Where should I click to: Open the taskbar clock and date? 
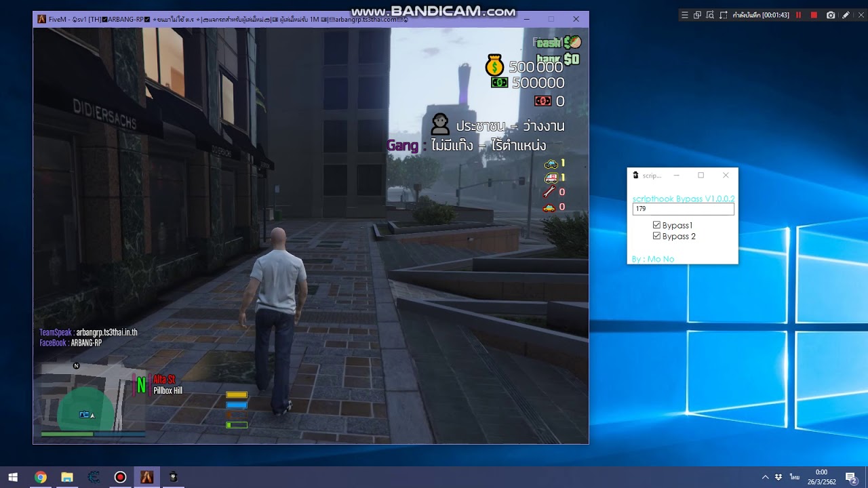coord(821,477)
